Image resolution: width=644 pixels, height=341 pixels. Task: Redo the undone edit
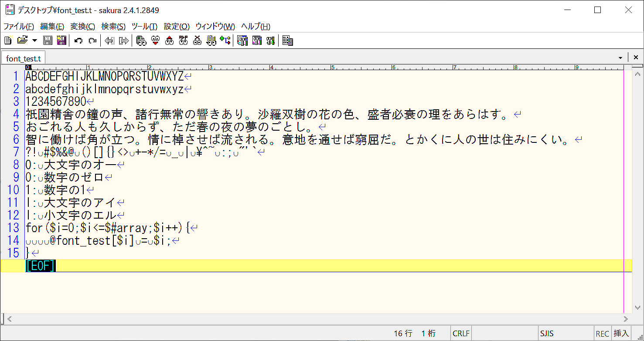[x=92, y=41]
